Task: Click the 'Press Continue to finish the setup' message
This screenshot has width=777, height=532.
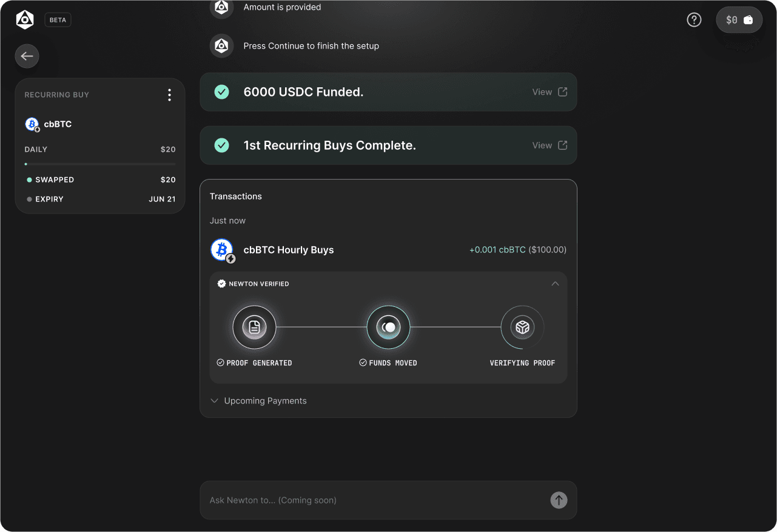Action: (x=311, y=46)
